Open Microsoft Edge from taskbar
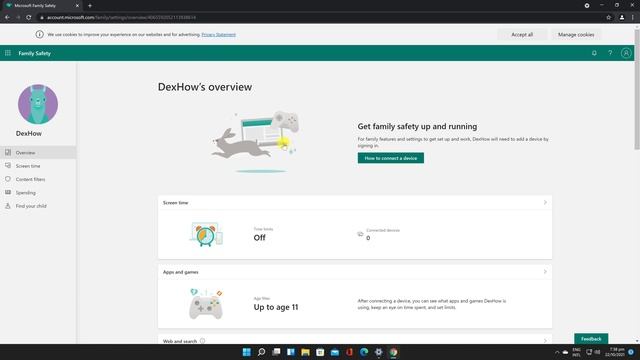The image size is (640, 360). point(364,352)
